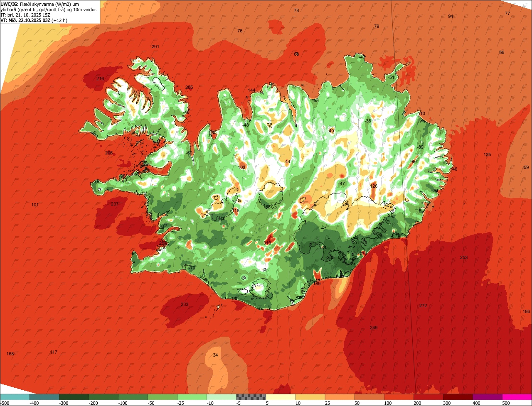
Task: Click the map value -38
Action: click(x=368, y=121)
